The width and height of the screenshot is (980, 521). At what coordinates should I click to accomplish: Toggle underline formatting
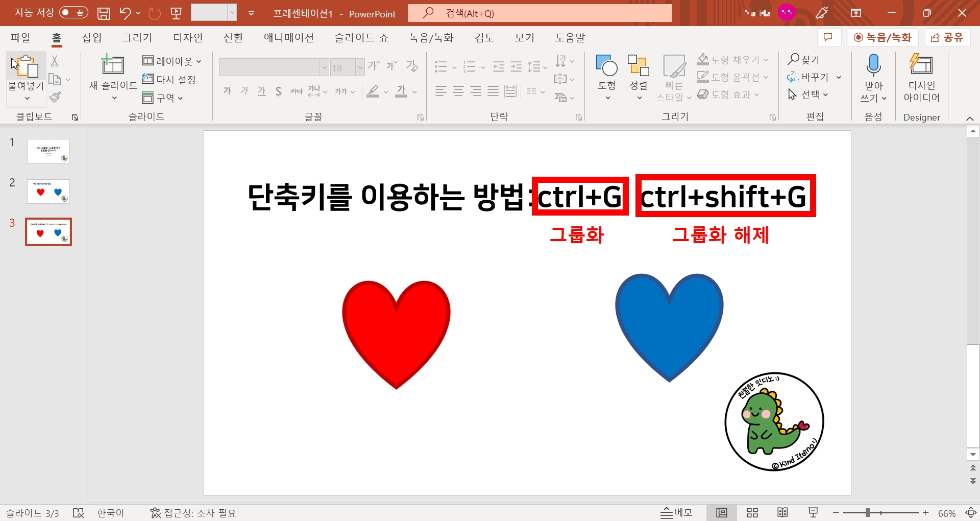click(x=262, y=91)
